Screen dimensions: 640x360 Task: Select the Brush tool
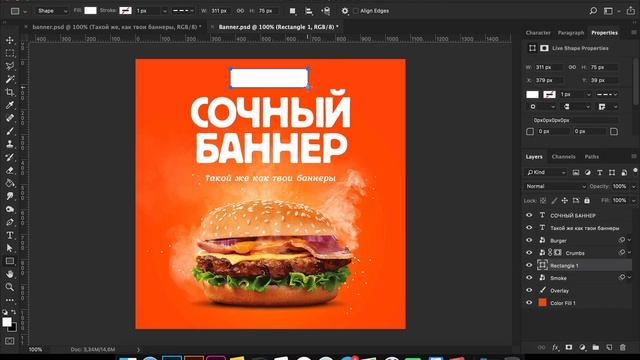10,131
